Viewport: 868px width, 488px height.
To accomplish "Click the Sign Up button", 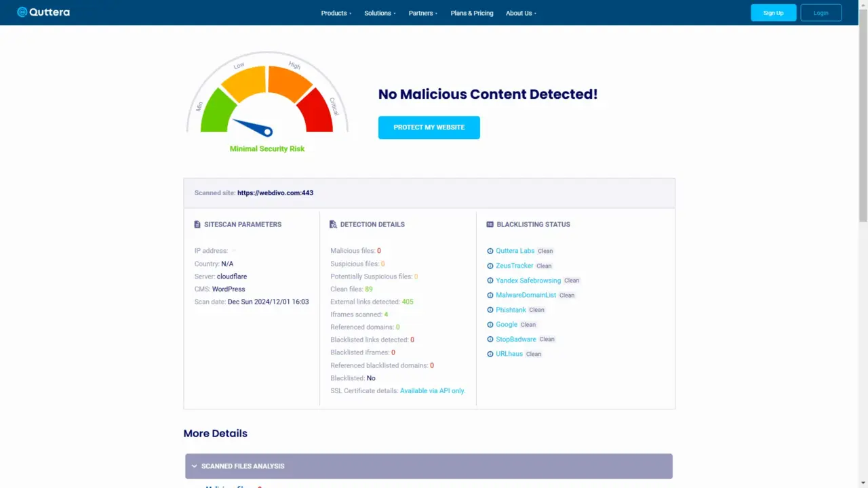I will (x=773, y=13).
